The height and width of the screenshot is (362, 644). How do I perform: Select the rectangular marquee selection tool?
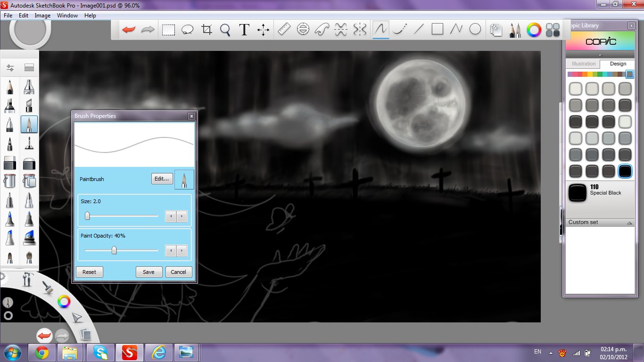click(x=168, y=30)
